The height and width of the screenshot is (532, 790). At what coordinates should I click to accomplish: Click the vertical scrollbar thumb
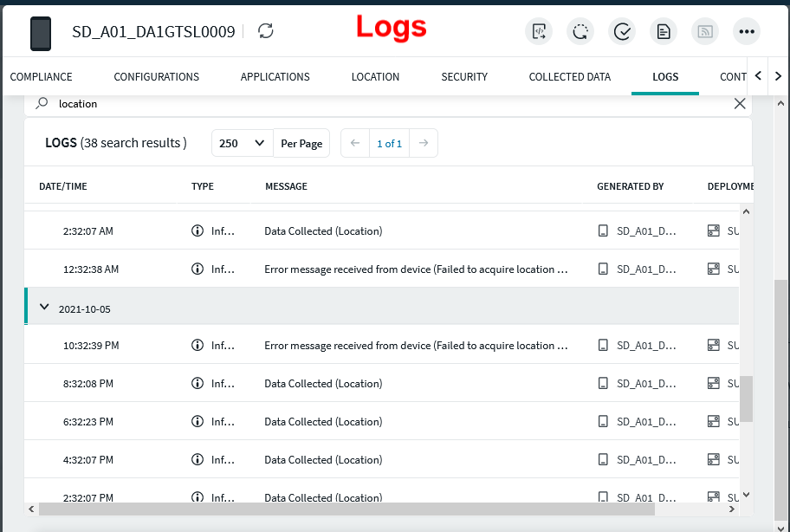746,399
